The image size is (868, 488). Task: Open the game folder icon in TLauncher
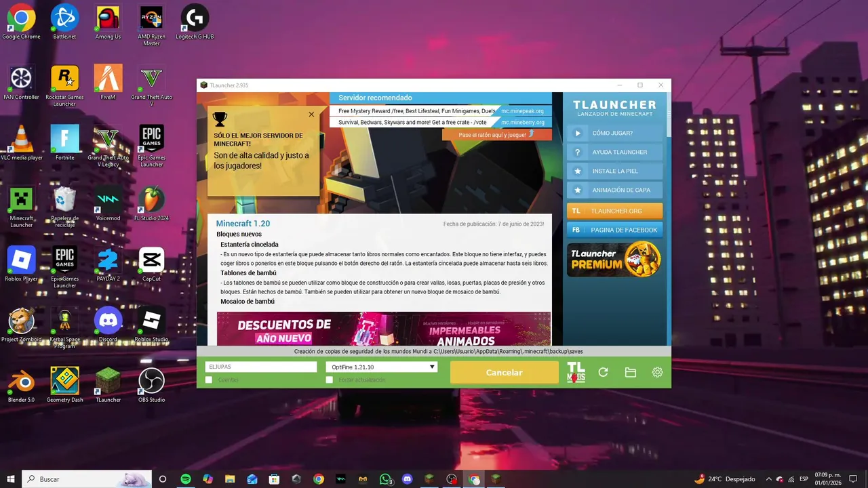630,372
